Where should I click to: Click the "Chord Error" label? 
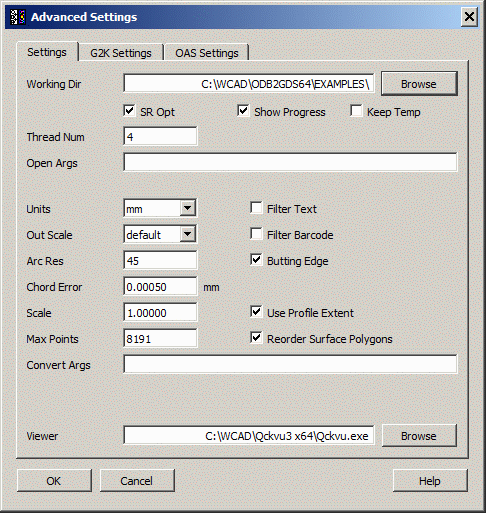tap(54, 287)
